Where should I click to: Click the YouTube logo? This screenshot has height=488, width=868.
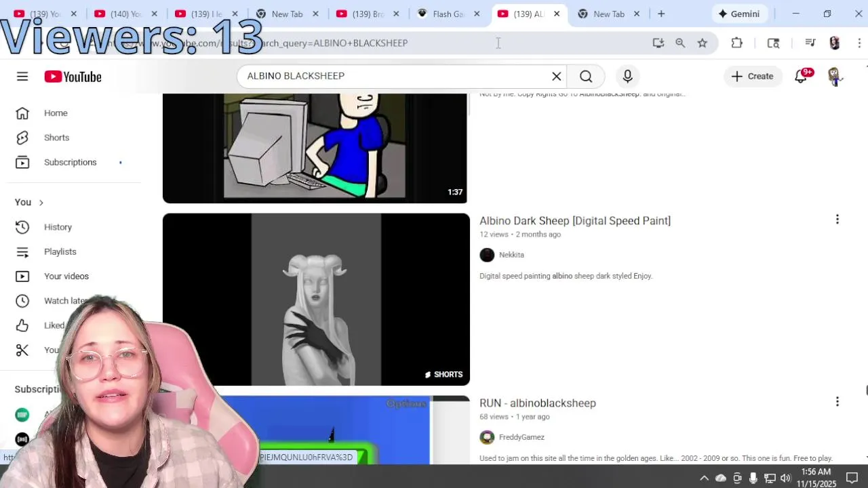tap(73, 77)
